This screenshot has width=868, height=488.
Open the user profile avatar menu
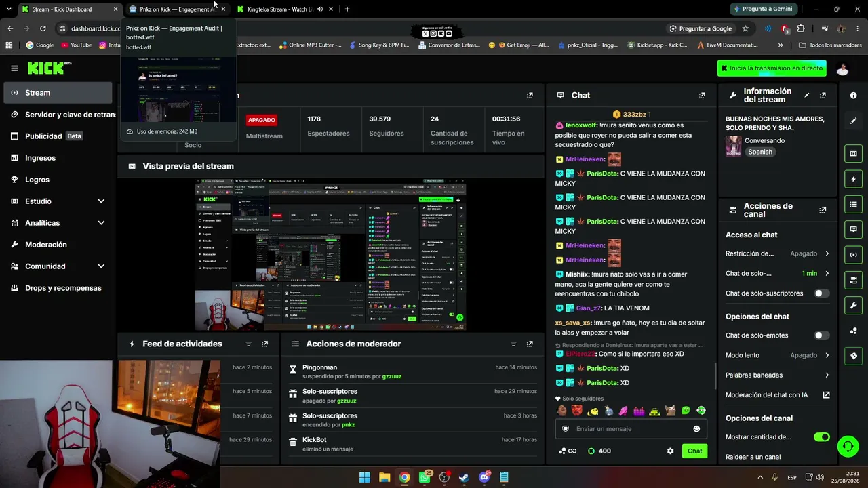[x=842, y=68]
